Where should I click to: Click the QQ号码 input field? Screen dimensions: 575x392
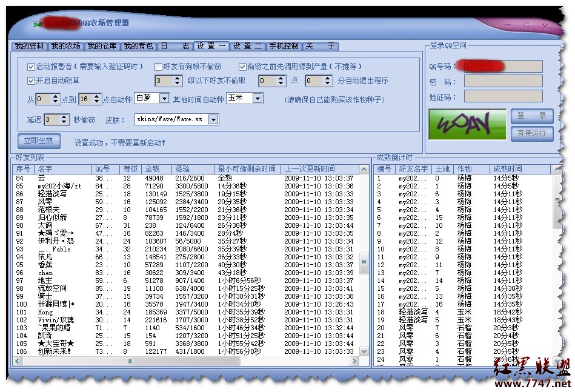503,67
